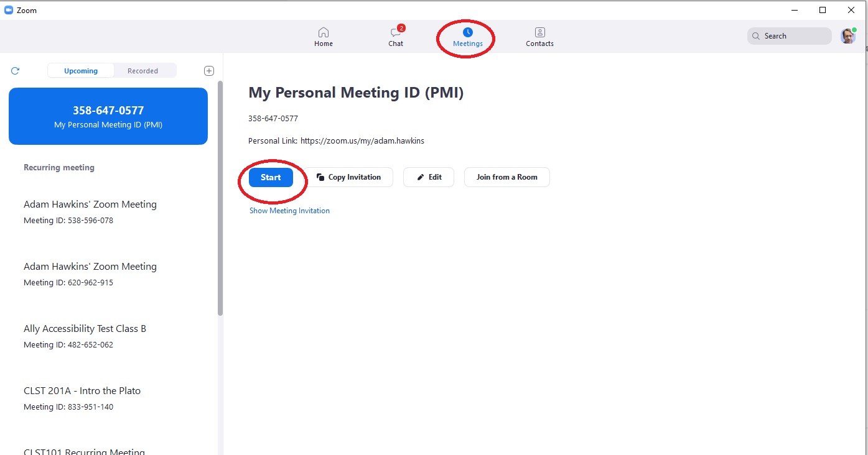Click the Show Meeting Invitation link
Screen dimensions: 868x455
pyautogui.click(x=289, y=211)
